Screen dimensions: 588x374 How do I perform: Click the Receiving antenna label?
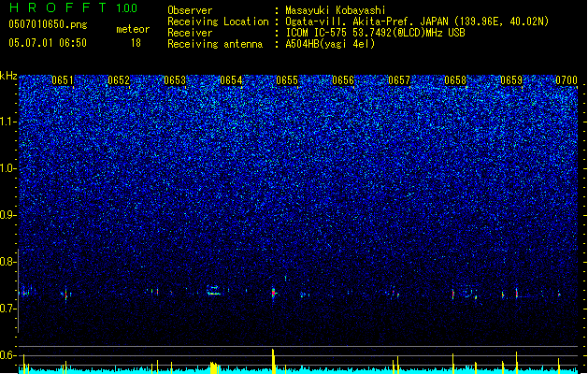[x=215, y=44]
